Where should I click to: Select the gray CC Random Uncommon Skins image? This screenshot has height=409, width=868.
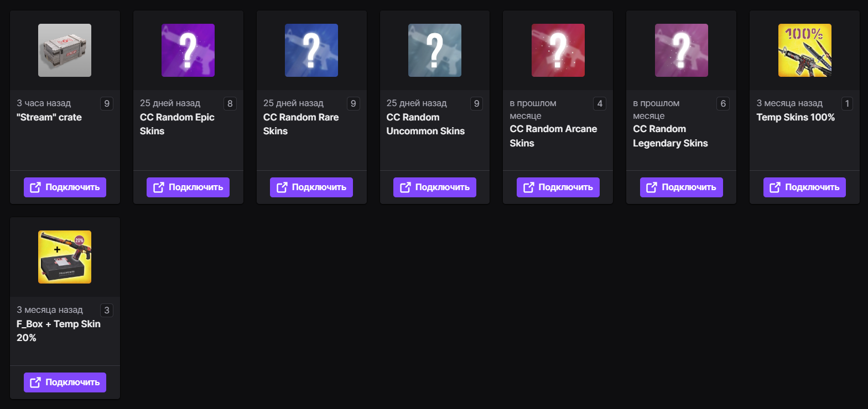click(435, 50)
